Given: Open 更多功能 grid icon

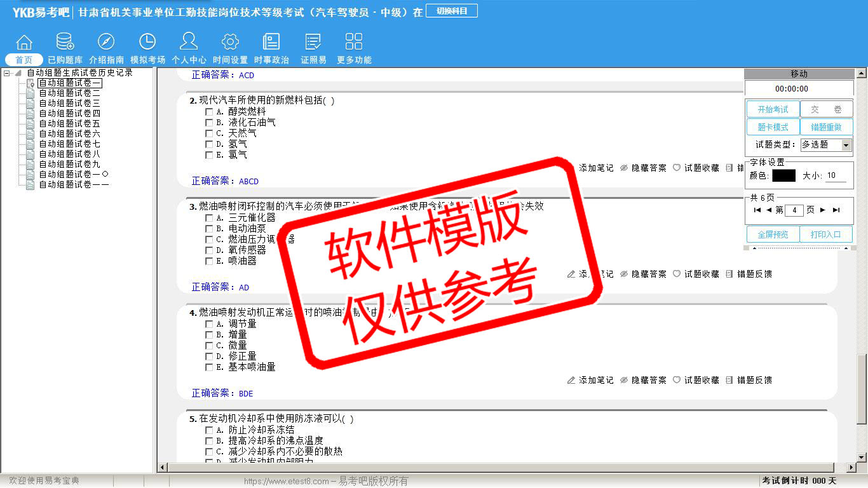Looking at the screenshot, I should [354, 43].
